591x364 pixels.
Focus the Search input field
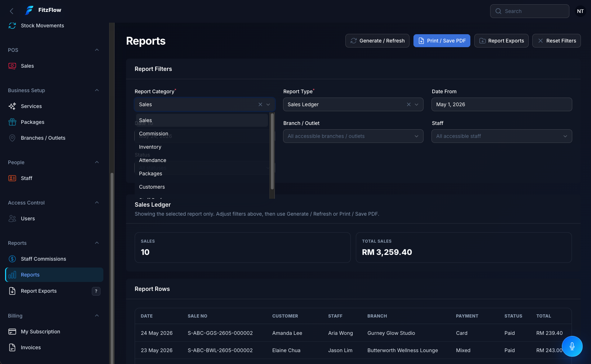point(529,11)
